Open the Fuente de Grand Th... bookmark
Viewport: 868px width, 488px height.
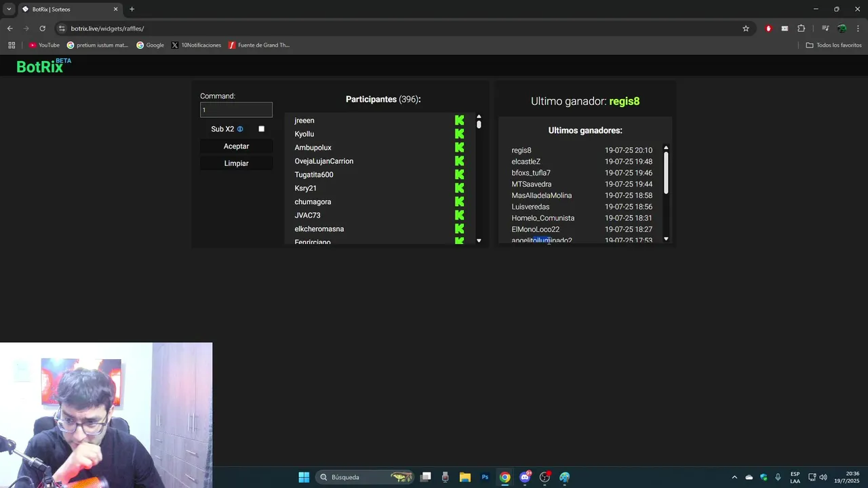click(259, 45)
